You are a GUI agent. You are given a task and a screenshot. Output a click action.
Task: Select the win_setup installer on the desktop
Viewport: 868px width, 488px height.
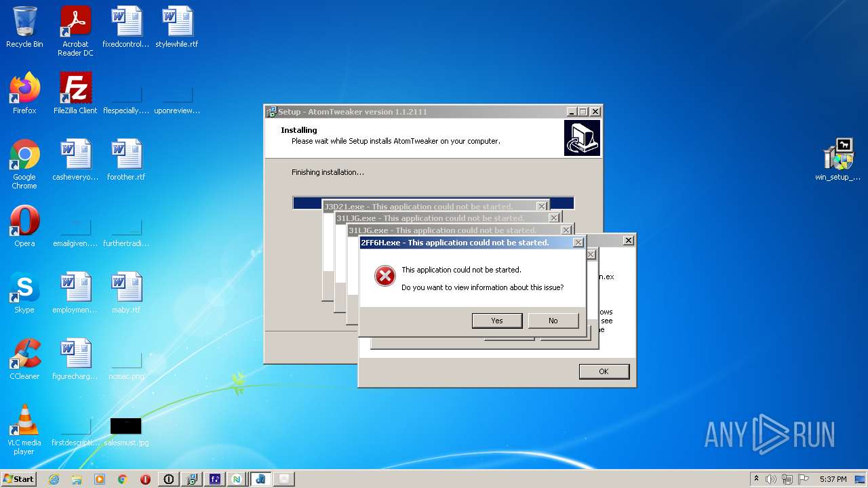pos(837,160)
